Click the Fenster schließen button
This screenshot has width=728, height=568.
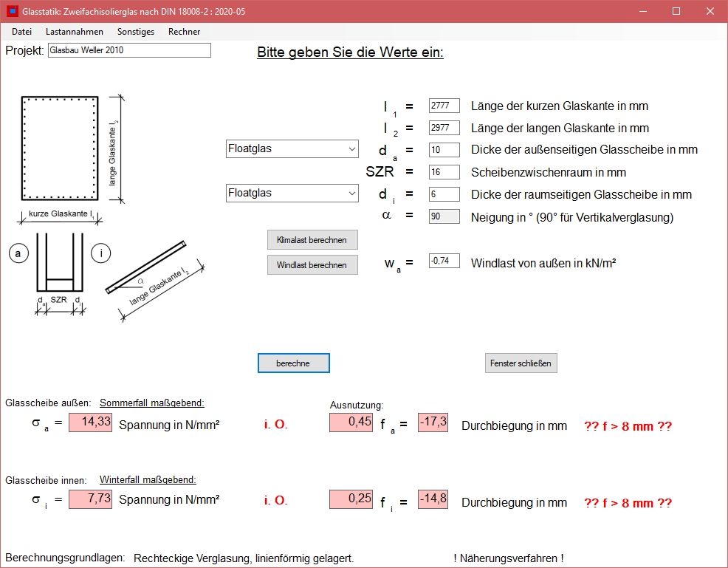tap(521, 363)
